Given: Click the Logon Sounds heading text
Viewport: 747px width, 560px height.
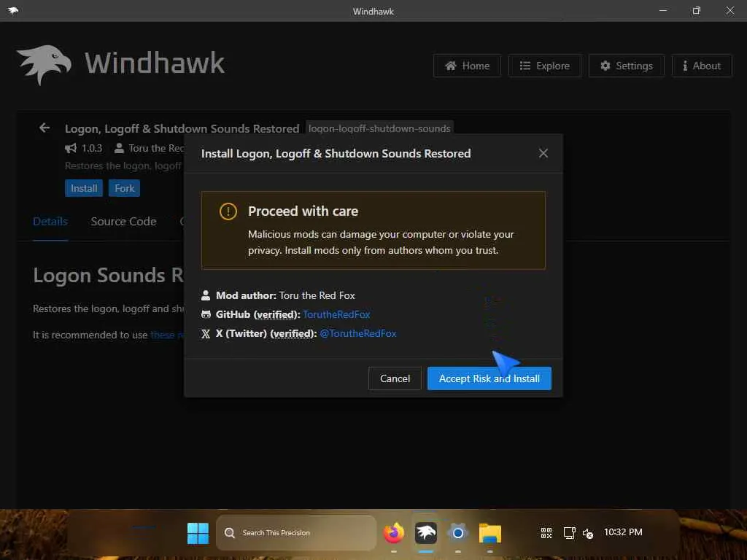Looking at the screenshot, I should click(108, 275).
